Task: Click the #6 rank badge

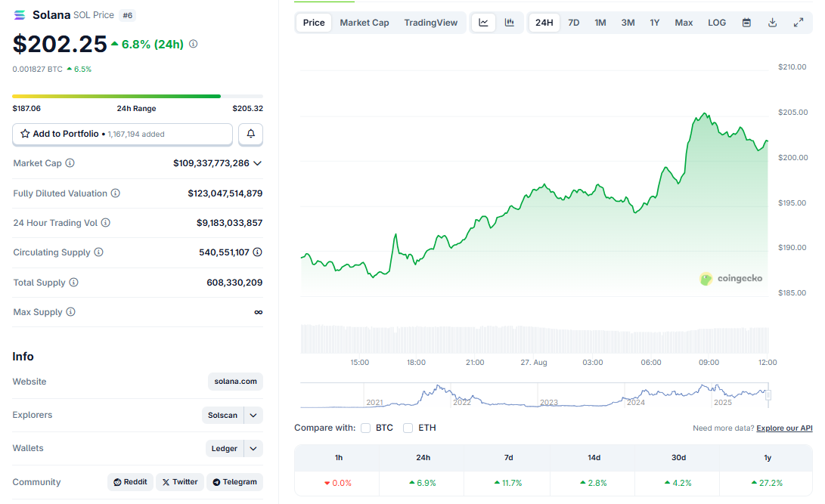Action: [127, 15]
